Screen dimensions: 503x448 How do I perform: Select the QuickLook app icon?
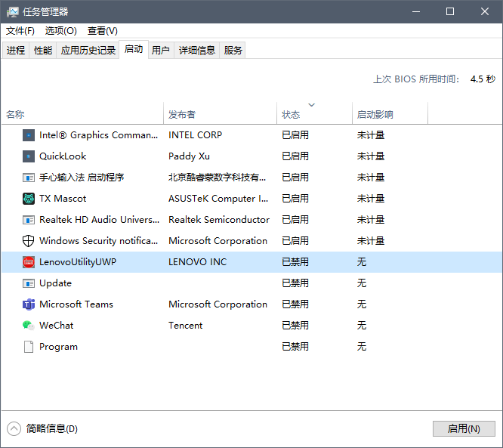click(x=29, y=156)
